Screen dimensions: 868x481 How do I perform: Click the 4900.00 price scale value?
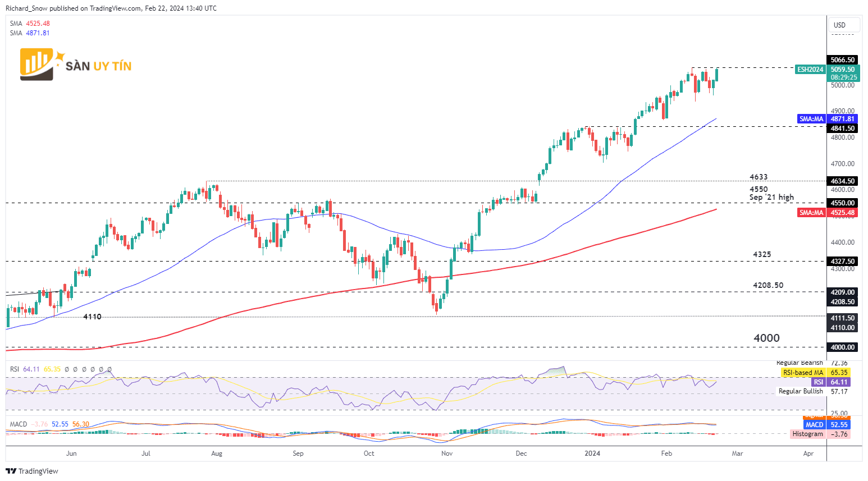pos(843,111)
